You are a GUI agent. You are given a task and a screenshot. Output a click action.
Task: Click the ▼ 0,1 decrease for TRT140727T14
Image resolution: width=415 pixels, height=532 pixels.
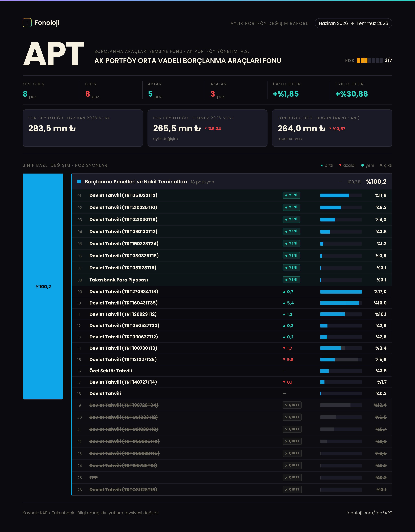(288, 382)
